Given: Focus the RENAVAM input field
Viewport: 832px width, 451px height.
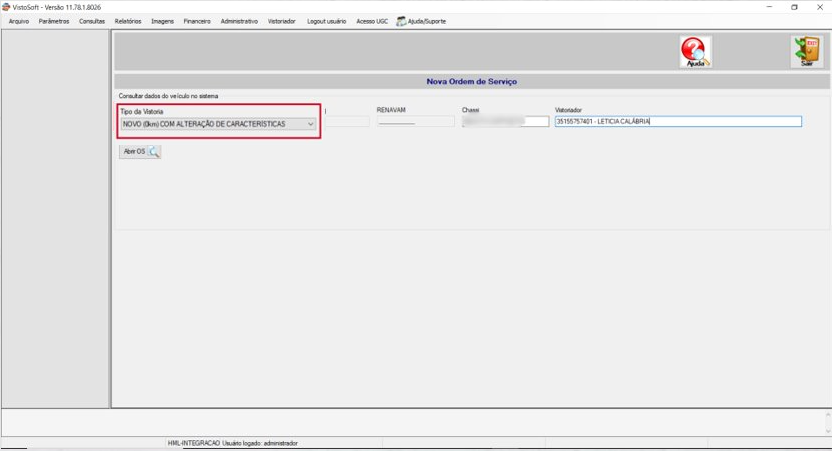Looking at the screenshot, I should point(415,122).
